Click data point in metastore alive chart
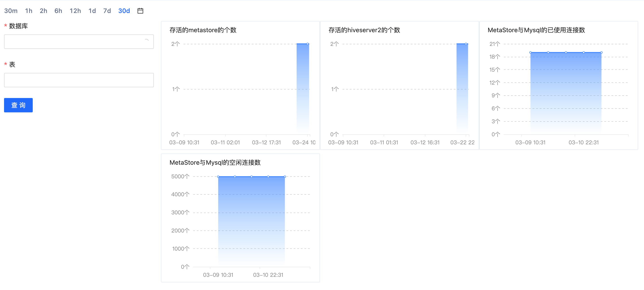This screenshot has width=644, height=290. (307, 44)
